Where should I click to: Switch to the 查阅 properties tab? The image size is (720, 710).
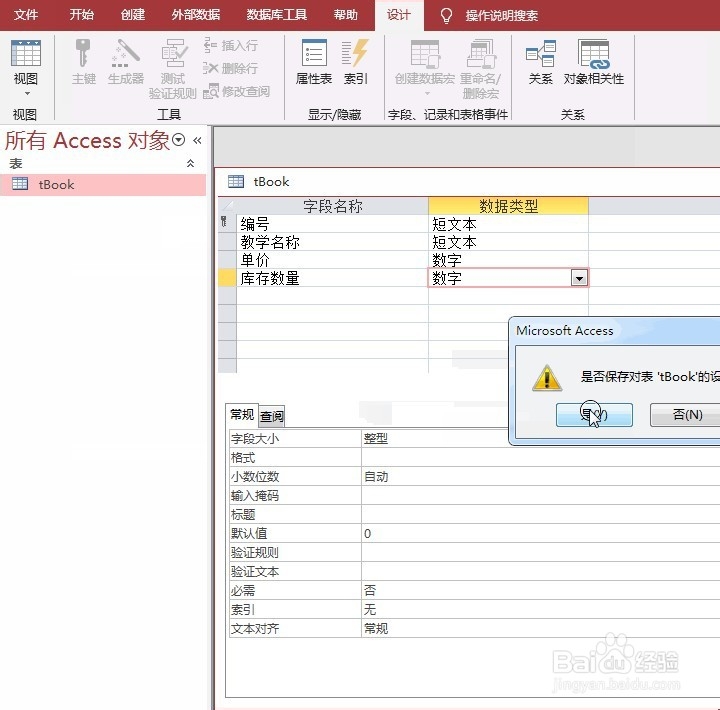point(272,416)
